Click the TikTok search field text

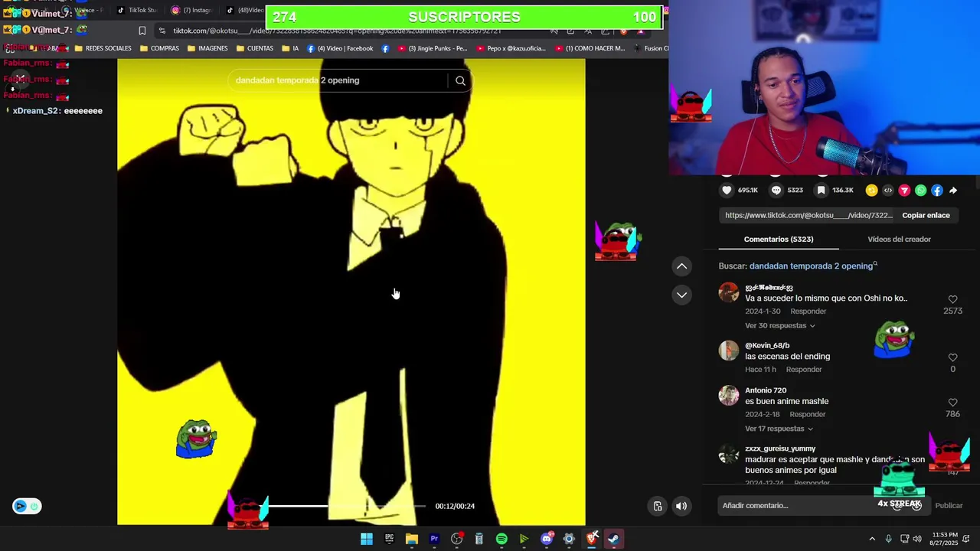point(297,80)
